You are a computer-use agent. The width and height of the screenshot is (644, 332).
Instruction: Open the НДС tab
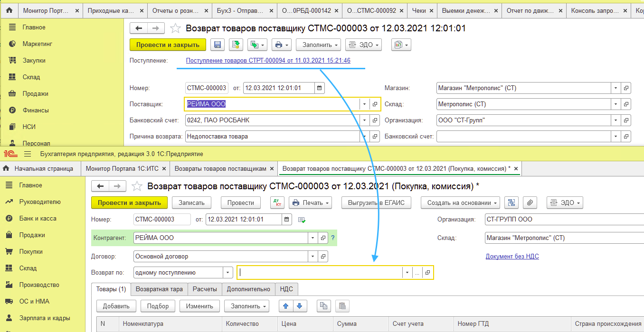coord(286,289)
